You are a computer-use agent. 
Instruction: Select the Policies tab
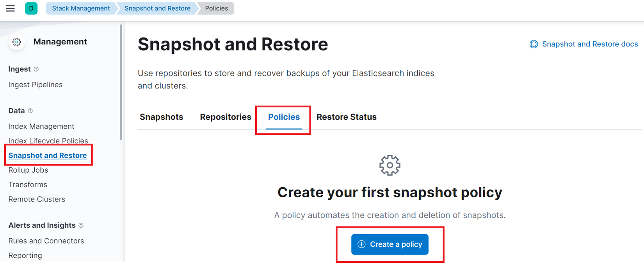[x=284, y=117]
